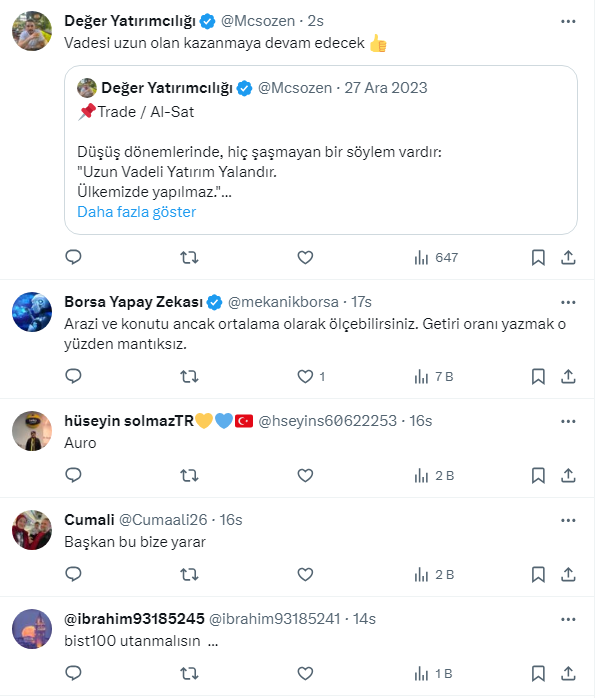Screen dimensions: 602x698
Task: Retweet hüseyin solmazTR's 'Auro' tweet
Action: (x=189, y=475)
